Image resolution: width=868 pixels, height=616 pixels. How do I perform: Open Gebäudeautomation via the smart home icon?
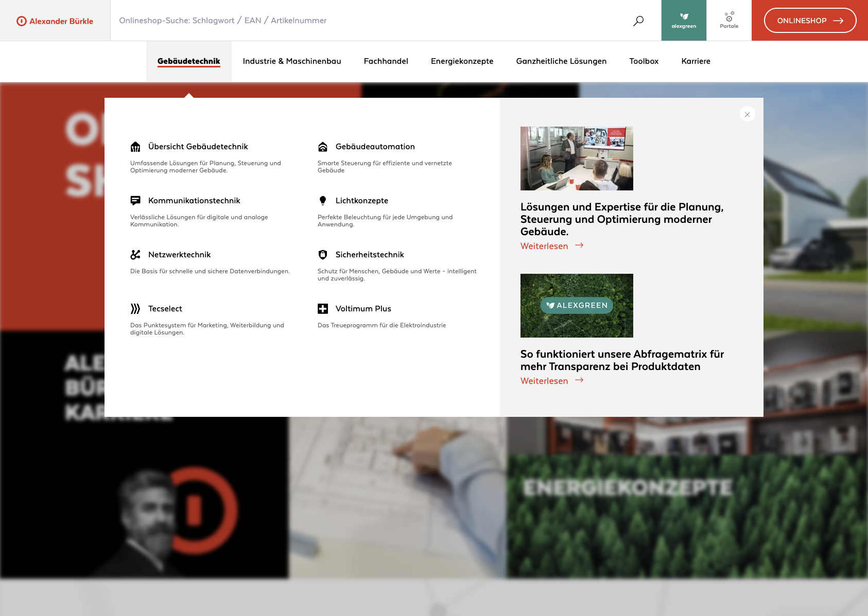point(323,147)
